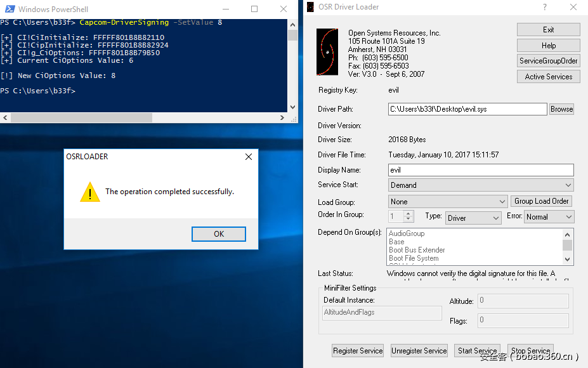Open the Error dropdown showing Normal
Viewport: 588px width, 368px height.
(x=549, y=217)
